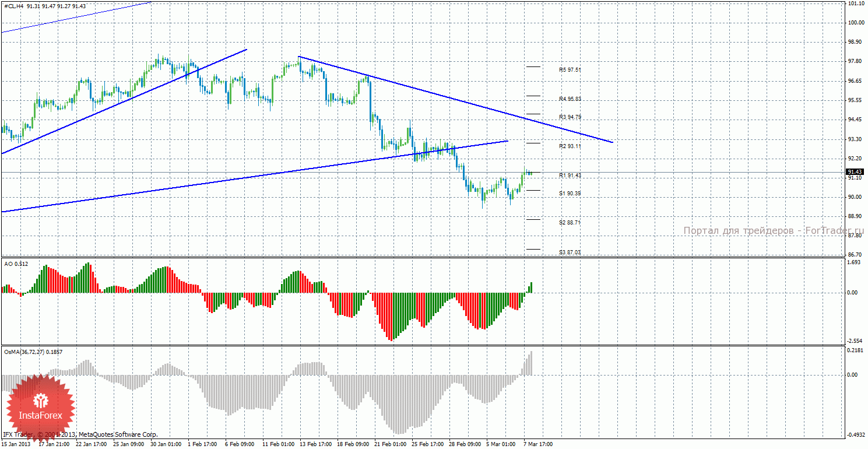Click the 95.55 price axis value
The height and width of the screenshot is (449, 868).
856,100
